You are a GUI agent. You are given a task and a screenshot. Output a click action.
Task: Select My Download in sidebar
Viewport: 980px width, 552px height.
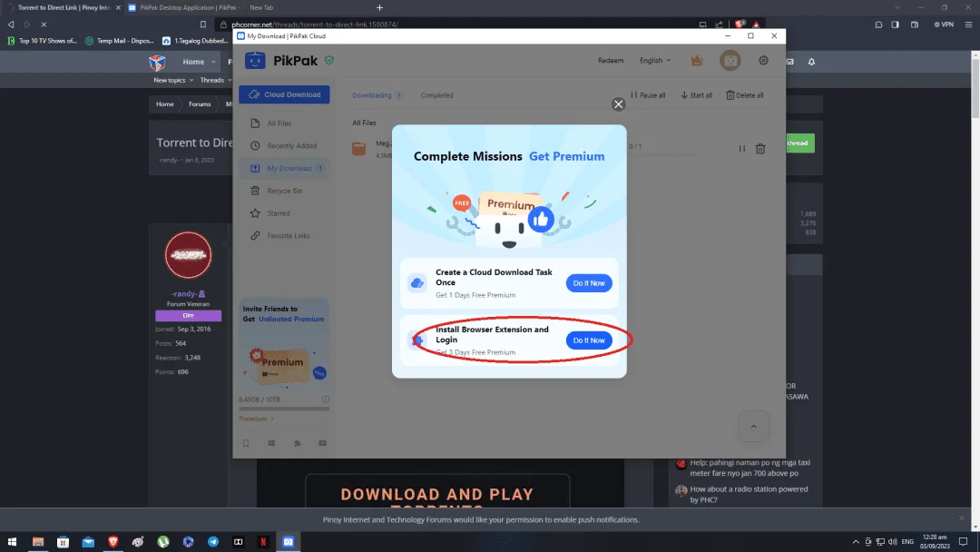pyautogui.click(x=284, y=168)
